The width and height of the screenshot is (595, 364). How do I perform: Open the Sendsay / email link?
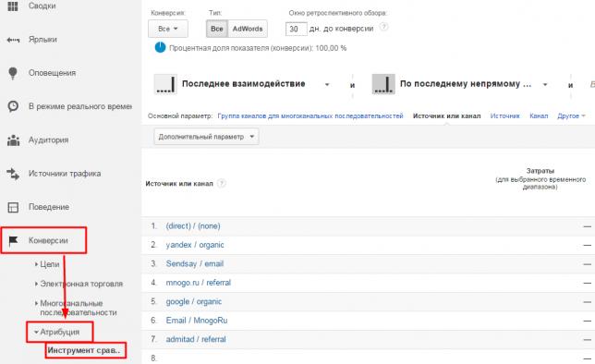195,264
